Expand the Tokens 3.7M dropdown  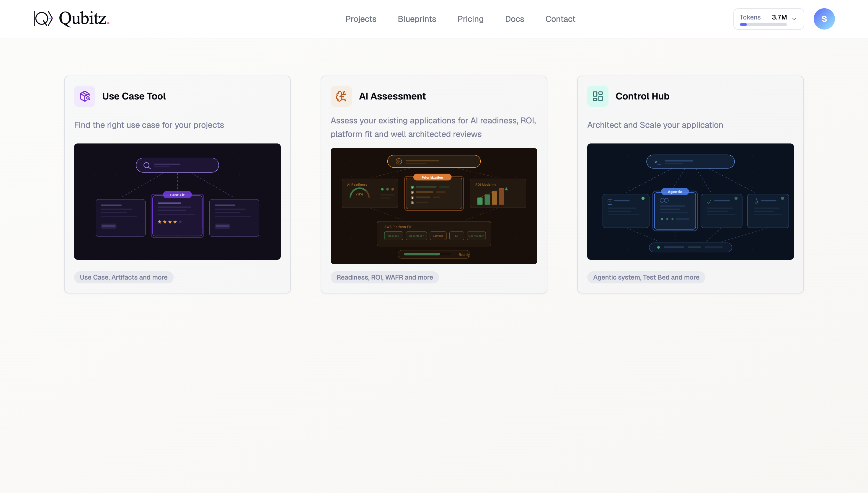tap(769, 19)
